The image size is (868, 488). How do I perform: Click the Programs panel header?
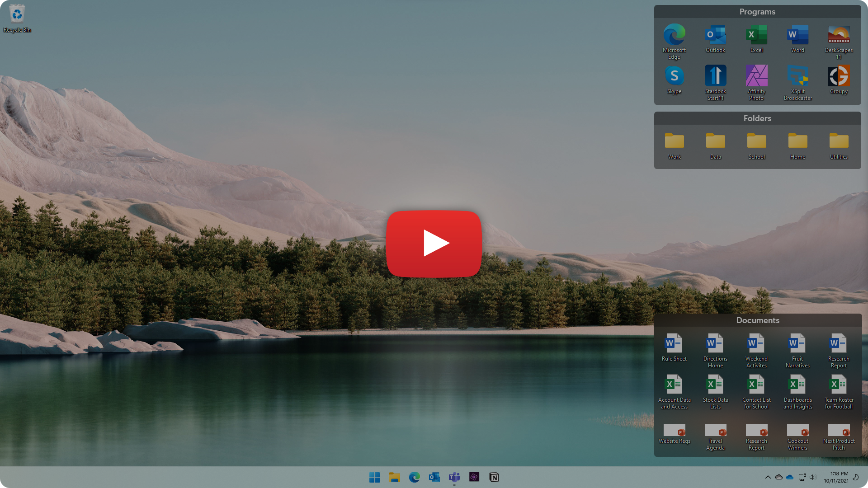[x=757, y=11]
